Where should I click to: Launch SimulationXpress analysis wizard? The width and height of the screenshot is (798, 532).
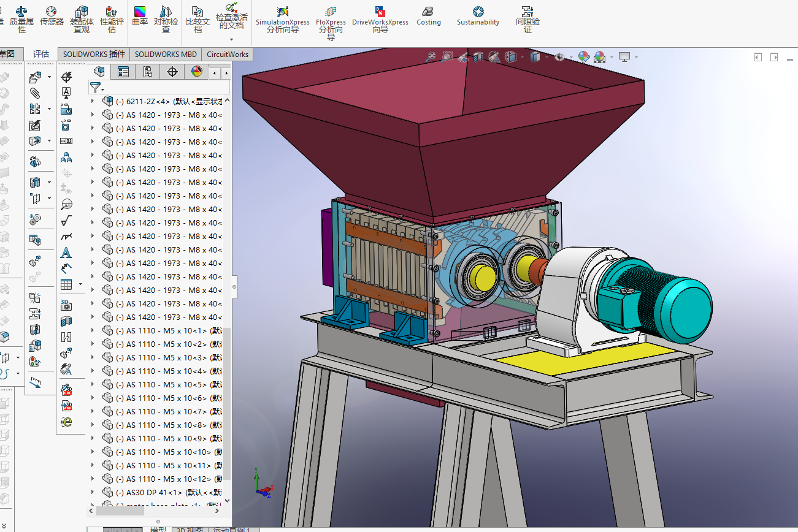(282, 18)
